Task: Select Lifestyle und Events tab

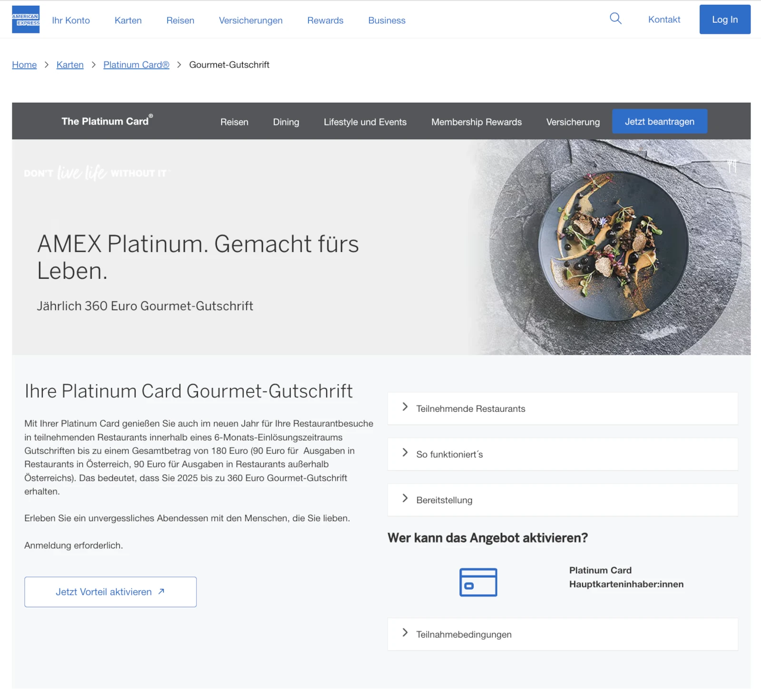Action: (x=365, y=122)
